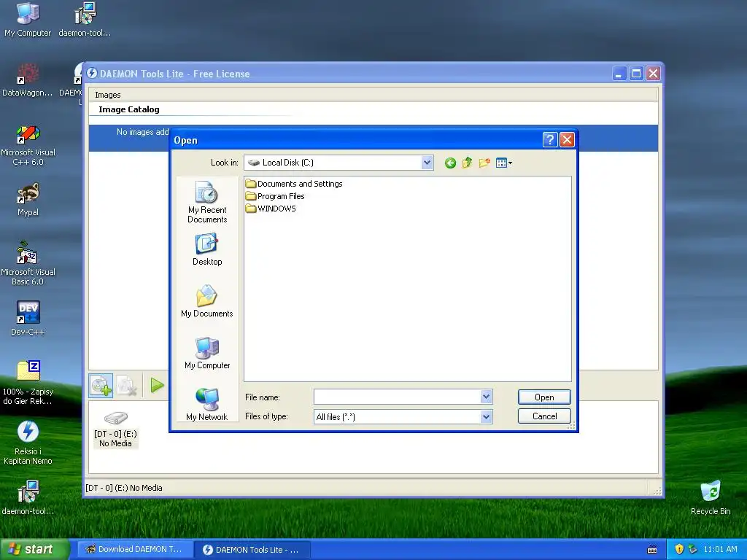Select My Network in the places bar
Image resolution: width=747 pixels, height=560 pixels.
click(207, 404)
